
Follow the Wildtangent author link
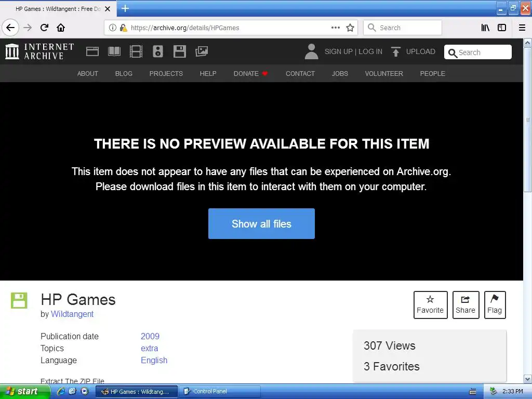click(x=72, y=314)
